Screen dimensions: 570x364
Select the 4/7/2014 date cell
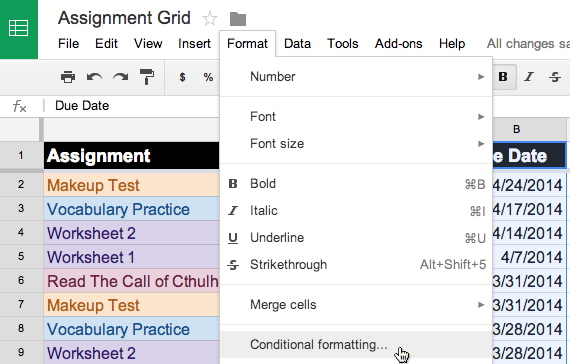point(529,257)
